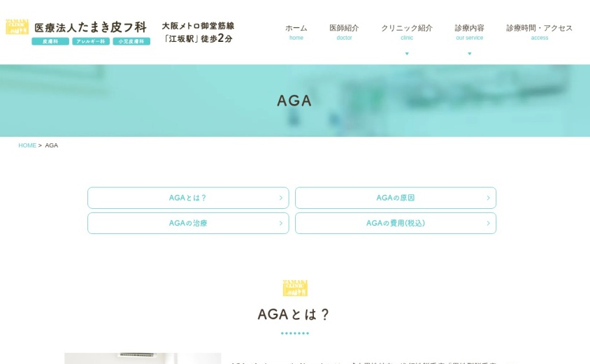Click the 医療法人たまき皮フ科 clinic name

[90, 27]
